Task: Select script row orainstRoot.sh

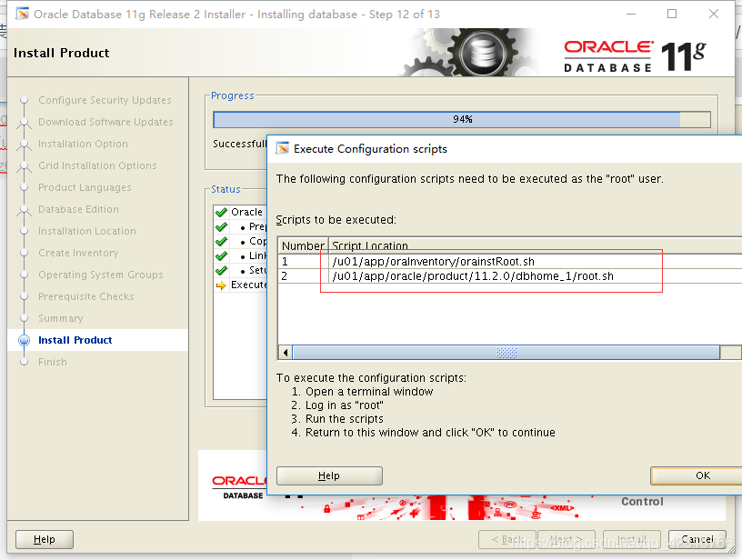Action: coord(509,262)
